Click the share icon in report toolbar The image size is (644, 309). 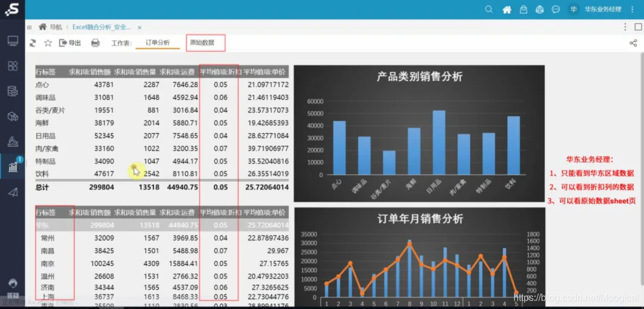click(x=633, y=43)
